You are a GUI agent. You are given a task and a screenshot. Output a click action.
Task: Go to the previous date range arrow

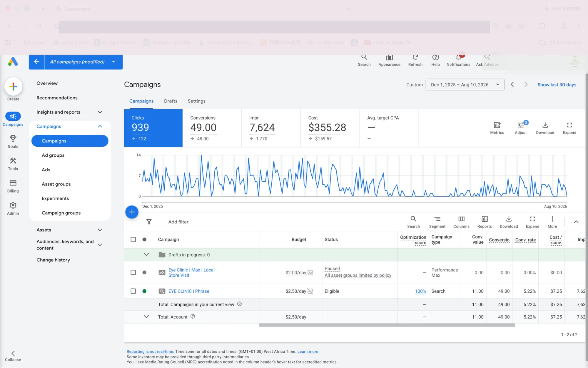[512, 85]
